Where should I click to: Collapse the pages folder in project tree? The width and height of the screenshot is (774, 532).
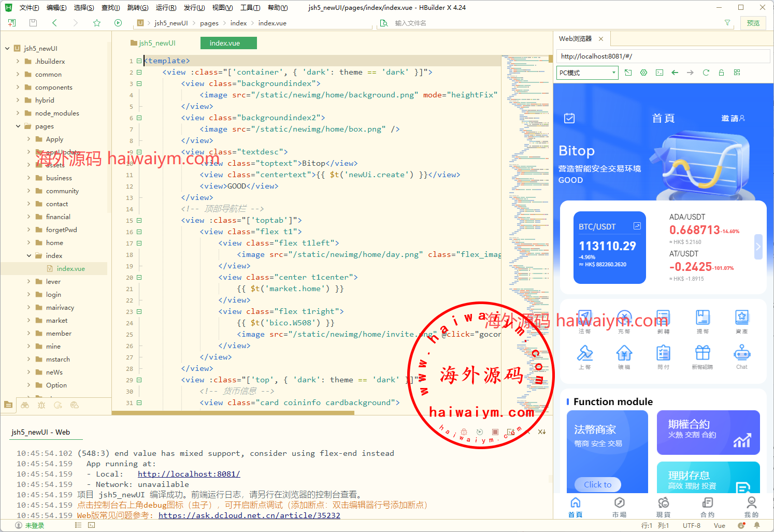pos(18,126)
